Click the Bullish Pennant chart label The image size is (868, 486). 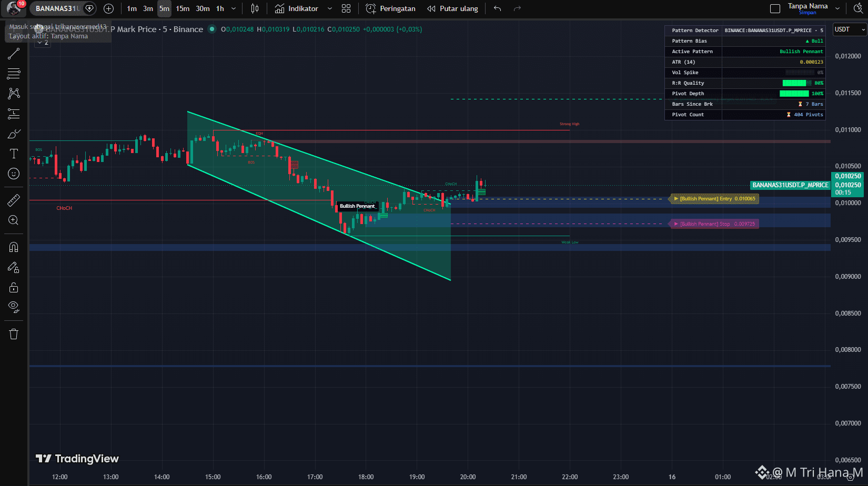coord(357,206)
